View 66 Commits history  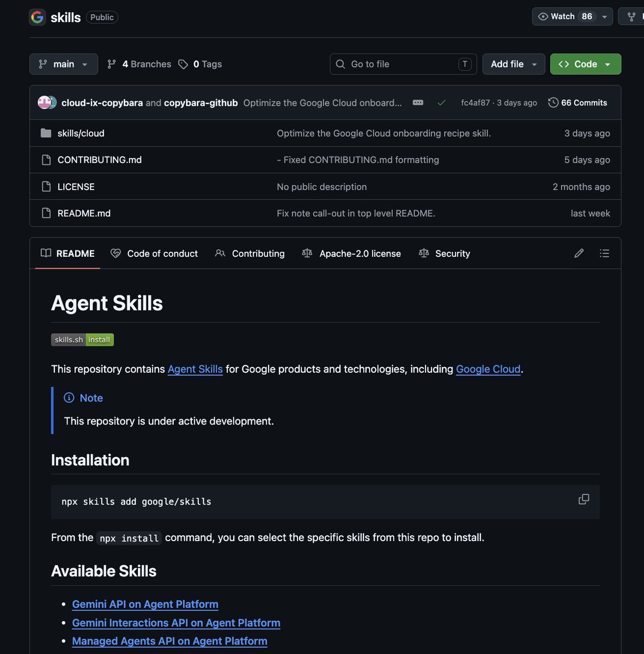578,102
